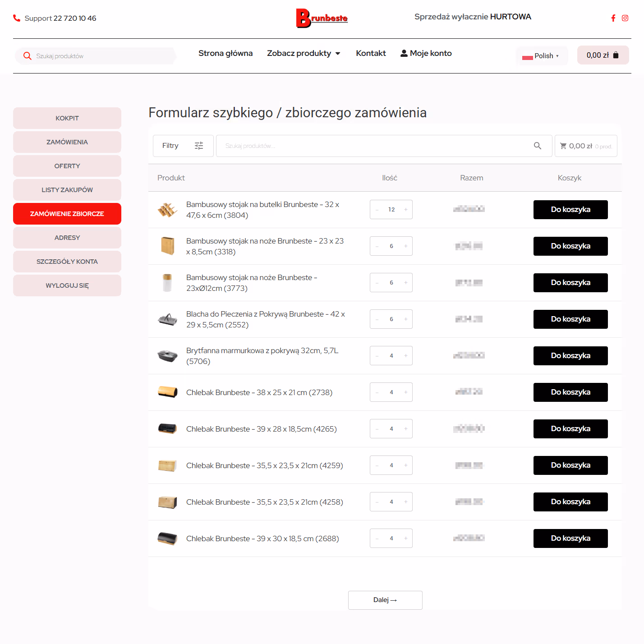Add bamboo knife stand (3318) to cart

[570, 246]
